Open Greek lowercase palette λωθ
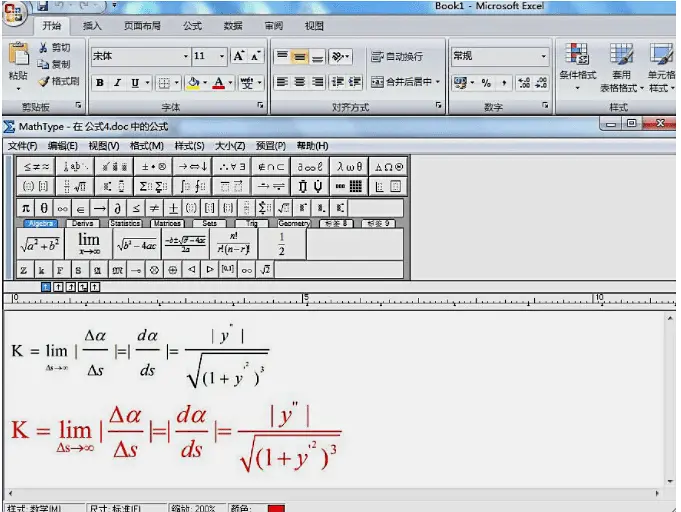Image resolution: width=681 pixels, height=512 pixels. pyautogui.click(x=349, y=167)
